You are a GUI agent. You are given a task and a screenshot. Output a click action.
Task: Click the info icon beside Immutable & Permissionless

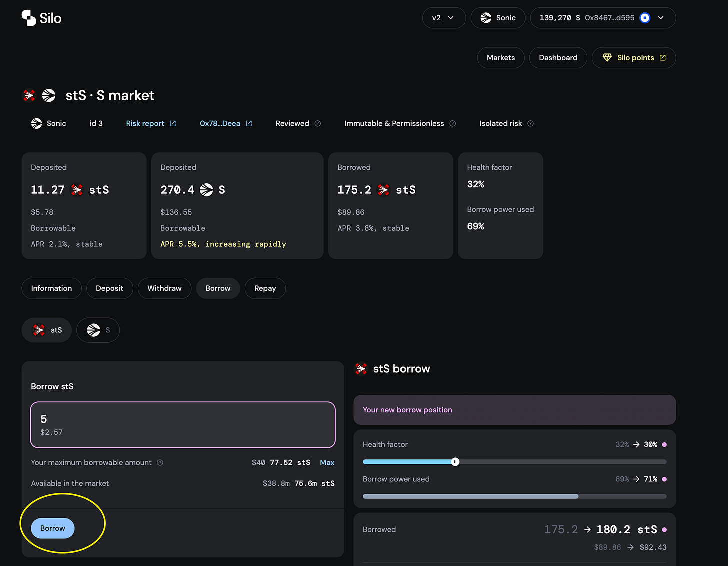coord(453,123)
